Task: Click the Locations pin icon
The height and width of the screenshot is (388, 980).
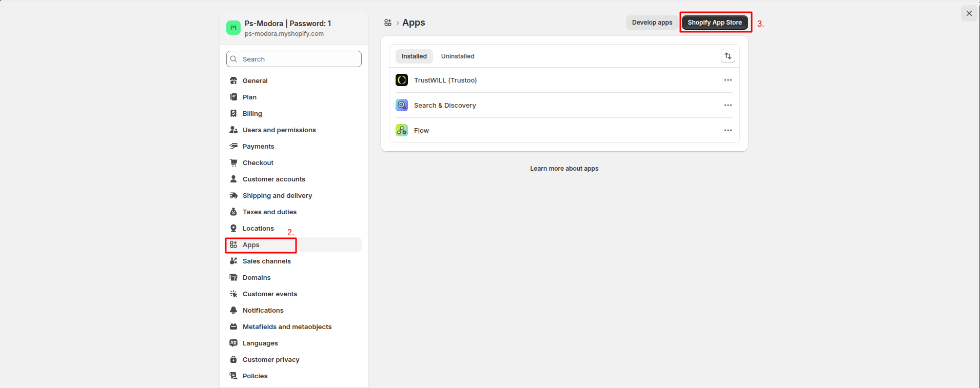Action: tap(233, 228)
